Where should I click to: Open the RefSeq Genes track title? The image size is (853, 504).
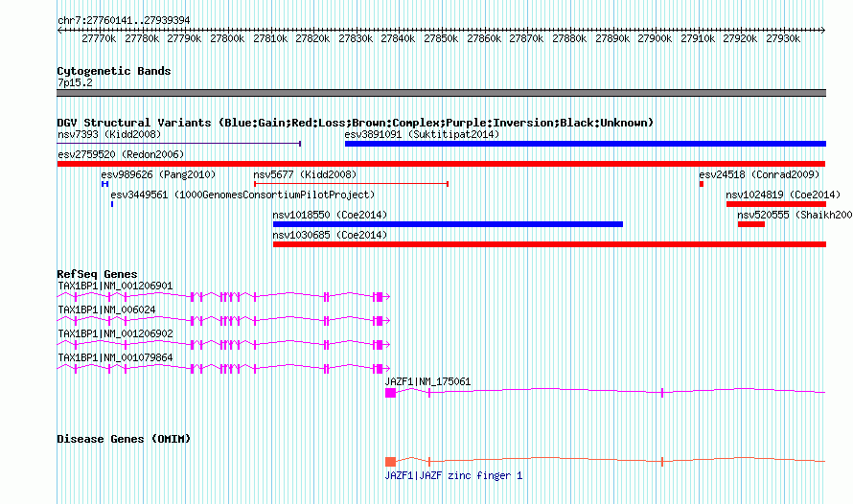pos(97,275)
